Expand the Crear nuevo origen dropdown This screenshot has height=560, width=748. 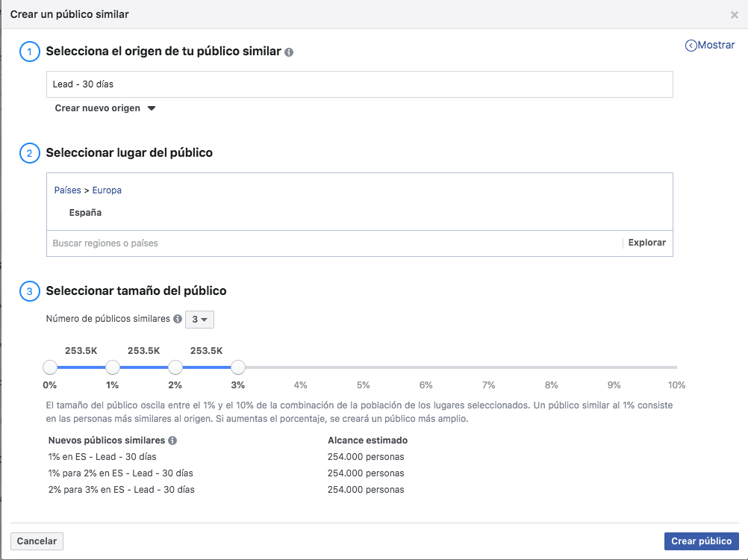coord(105,108)
